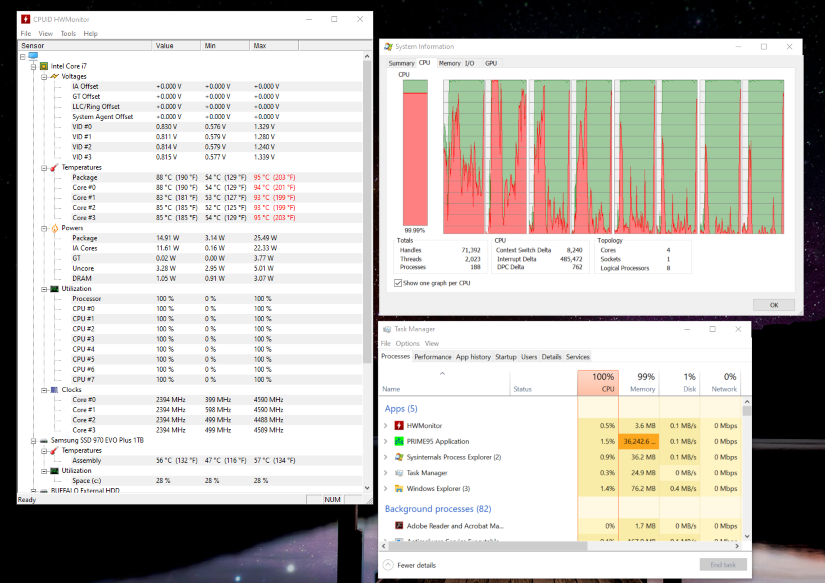
Task: Click Fewer details link in Task Manager
Action: [416, 566]
